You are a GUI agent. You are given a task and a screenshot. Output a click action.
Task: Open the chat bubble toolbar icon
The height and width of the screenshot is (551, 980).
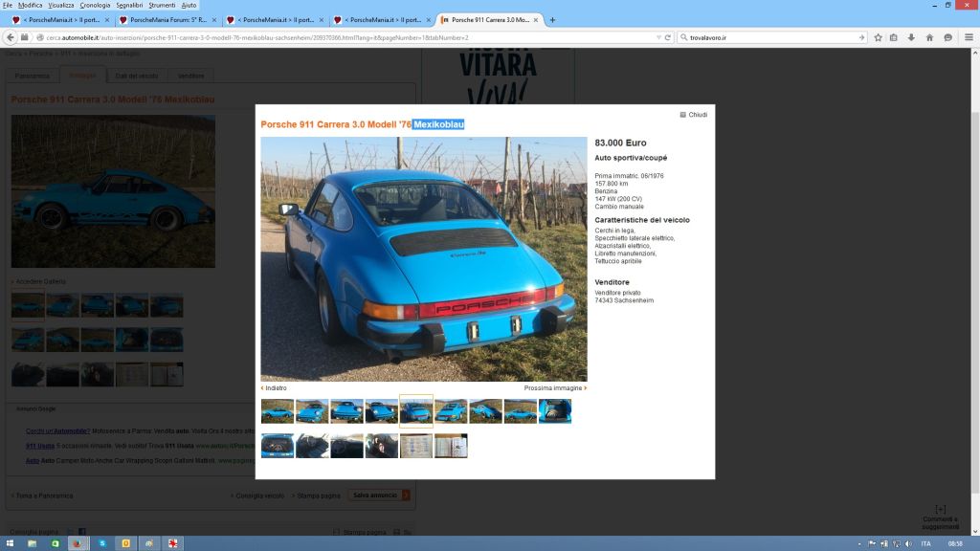pos(948,37)
